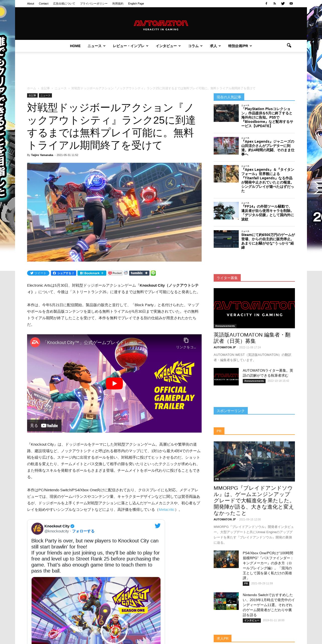Play the Knockout City trailer video
The height and width of the screenshot is (644, 322).
tap(114, 383)
